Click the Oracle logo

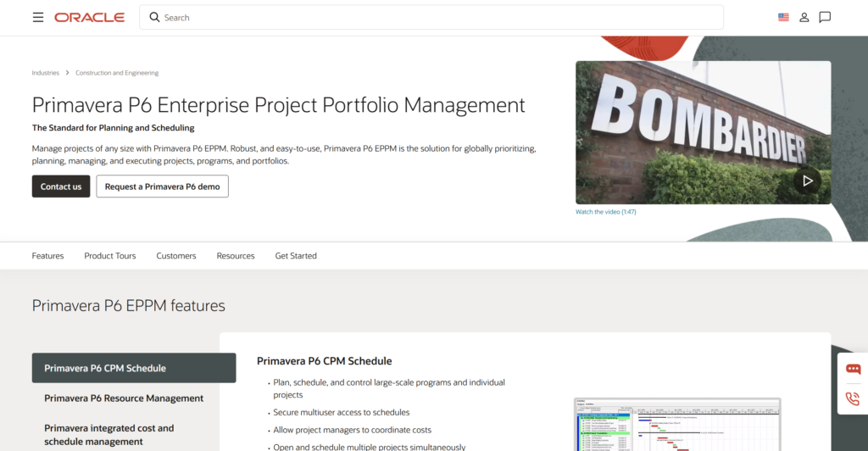[89, 17]
